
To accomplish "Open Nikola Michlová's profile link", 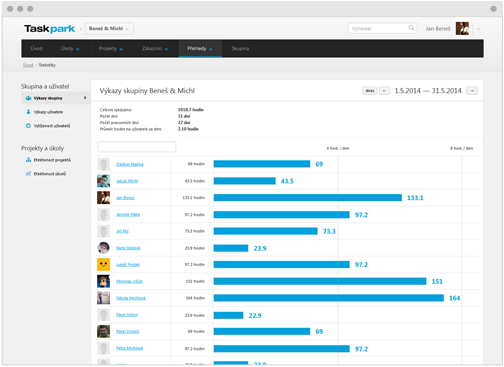I will click(x=131, y=298).
